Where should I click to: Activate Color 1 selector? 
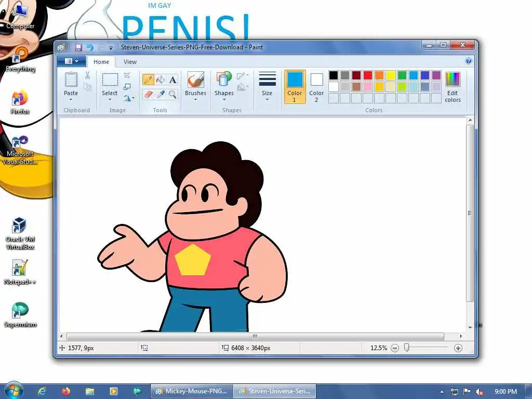(295, 87)
